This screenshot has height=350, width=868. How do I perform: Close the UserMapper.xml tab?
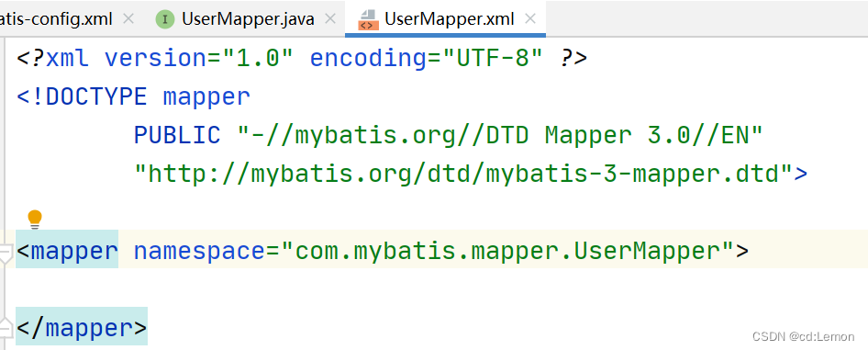[x=530, y=18]
